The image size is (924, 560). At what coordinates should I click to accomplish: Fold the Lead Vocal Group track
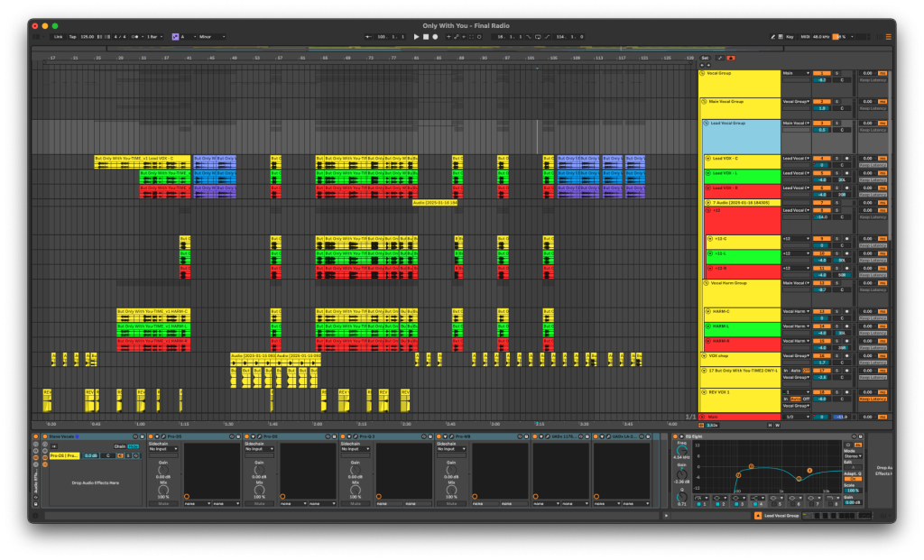tap(707, 123)
